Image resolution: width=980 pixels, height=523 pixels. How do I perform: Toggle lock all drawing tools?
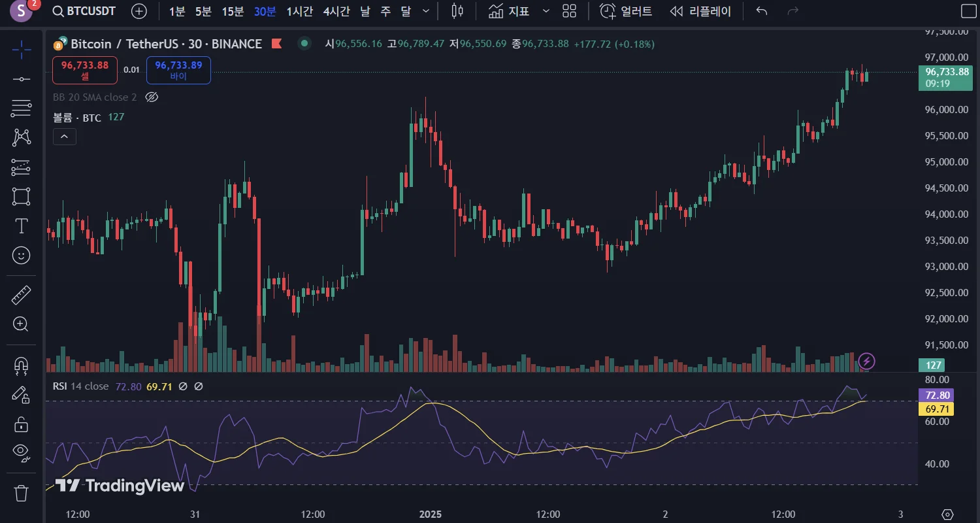coord(21,424)
